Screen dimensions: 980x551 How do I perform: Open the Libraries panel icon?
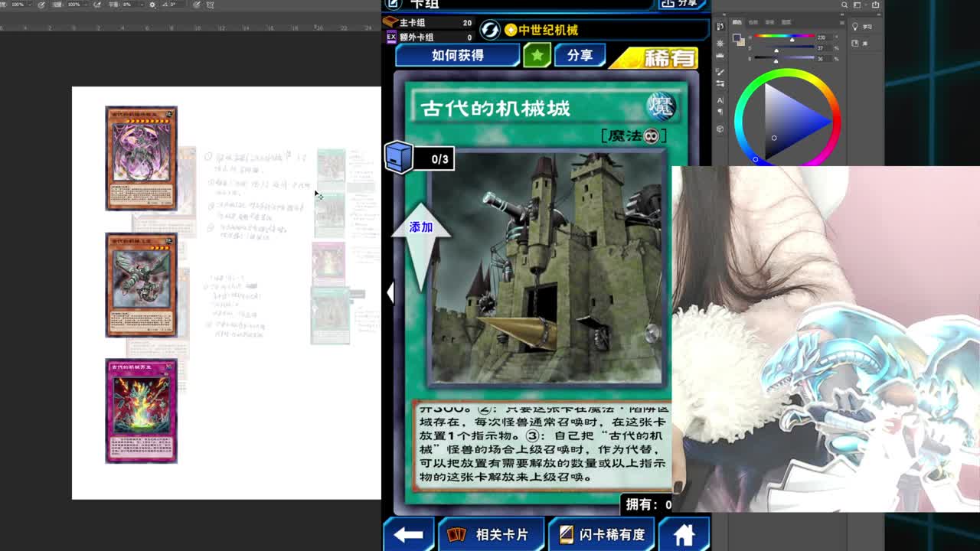[x=855, y=44]
